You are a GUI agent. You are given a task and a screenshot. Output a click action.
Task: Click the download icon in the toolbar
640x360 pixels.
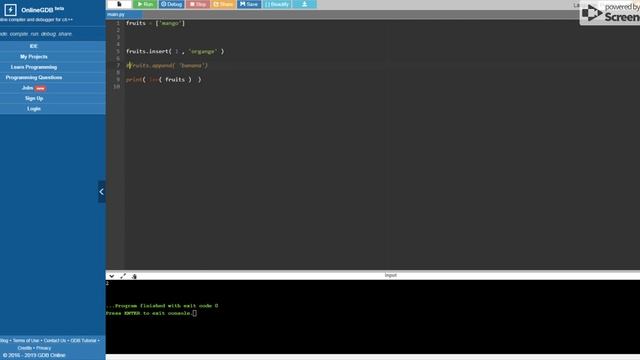click(304, 4)
